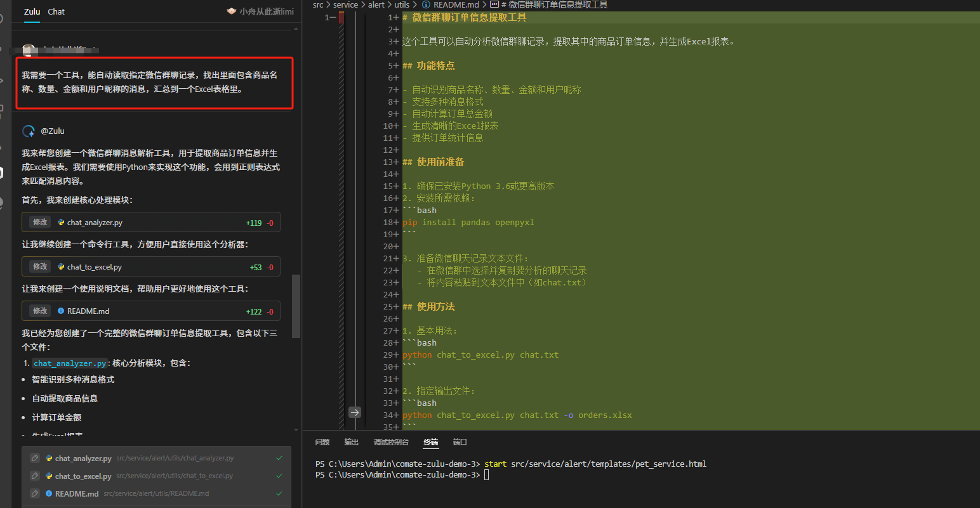The height and width of the screenshot is (508, 980).
Task: Click the info icon beside README.md breadcrumb
Action: (x=426, y=4)
